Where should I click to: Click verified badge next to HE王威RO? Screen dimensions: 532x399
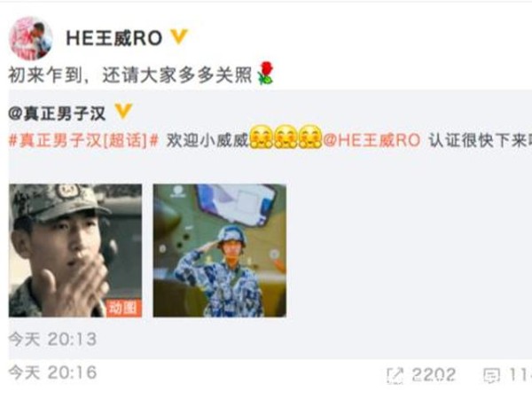[x=178, y=37]
